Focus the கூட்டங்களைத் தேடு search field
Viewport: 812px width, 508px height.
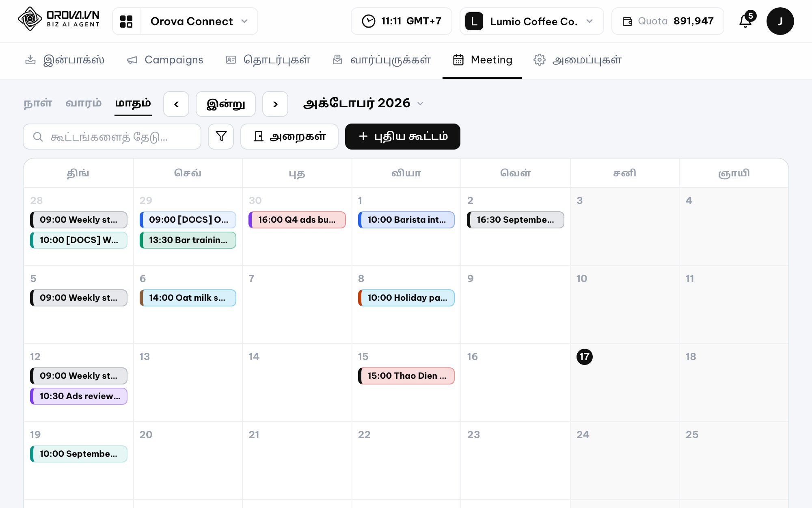112,137
